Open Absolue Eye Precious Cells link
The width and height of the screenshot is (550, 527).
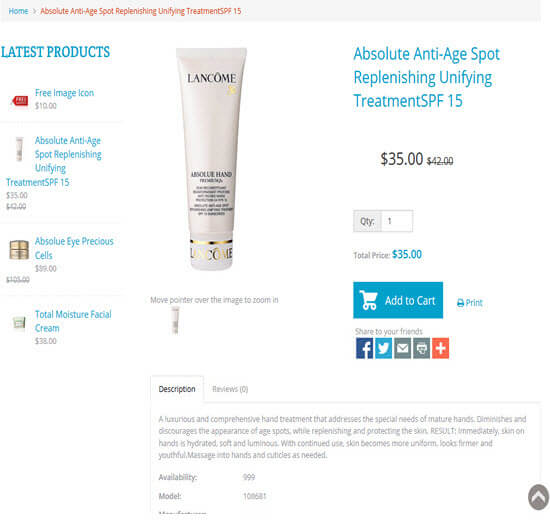74,248
